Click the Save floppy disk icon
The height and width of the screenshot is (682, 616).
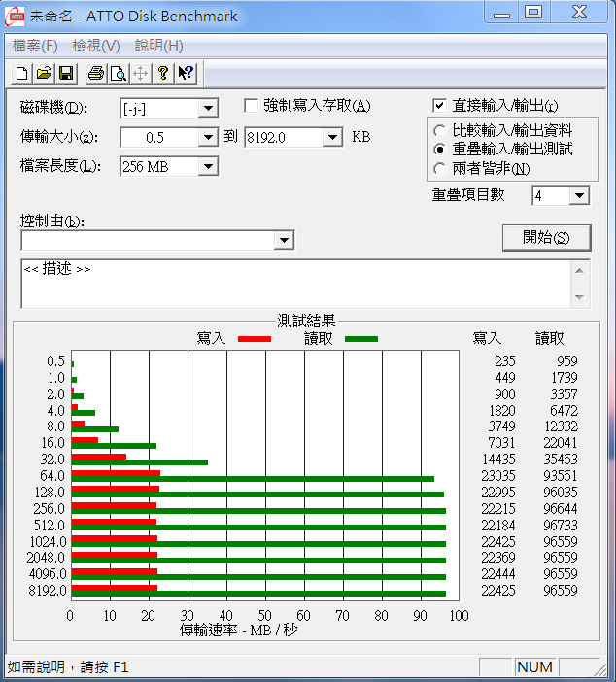(66, 73)
